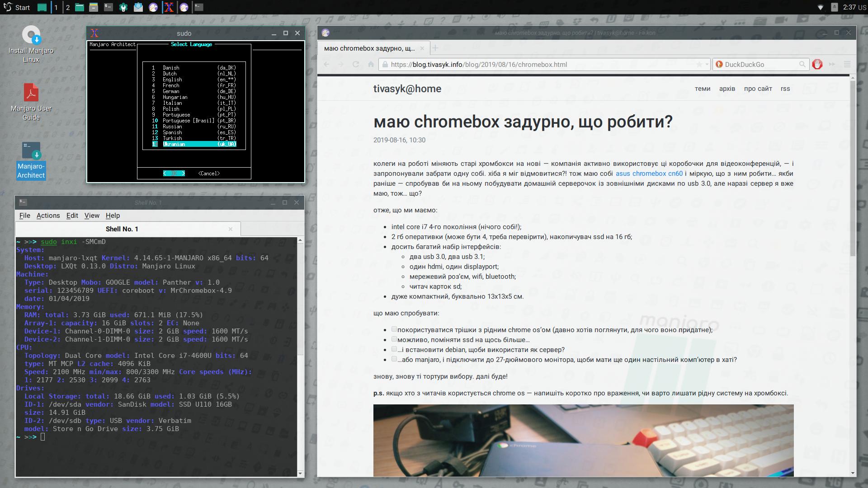The image size is (868, 488).
Task: Open the 'про сайт' navigation link
Action: pyautogui.click(x=758, y=89)
